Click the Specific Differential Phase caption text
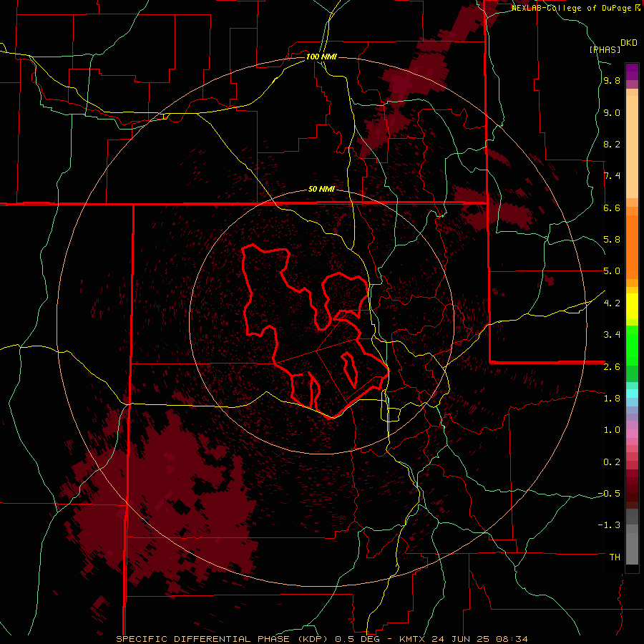This screenshot has width=644, height=644. 321,639
